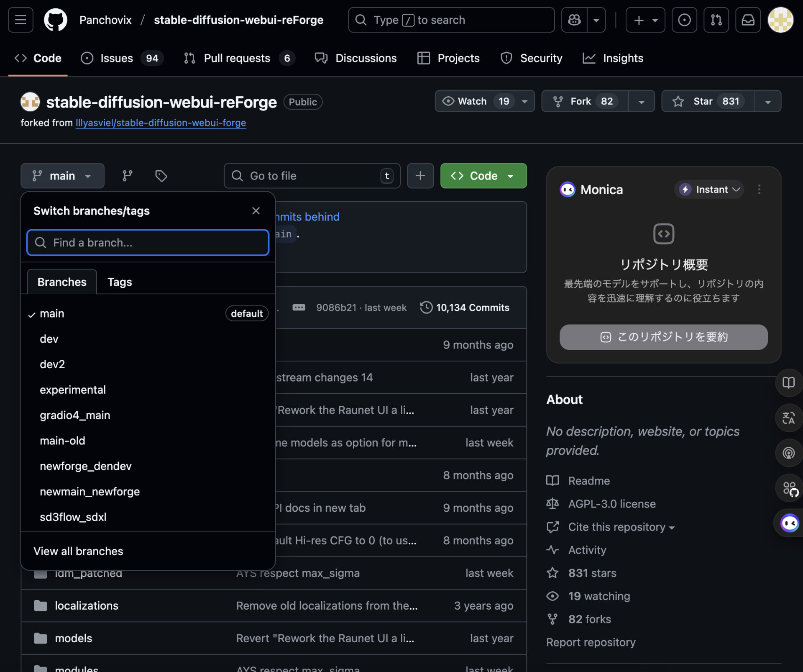Image resolution: width=803 pixels, height=672 pixels.
Task: Click the add file plus button
Action: 420,176
